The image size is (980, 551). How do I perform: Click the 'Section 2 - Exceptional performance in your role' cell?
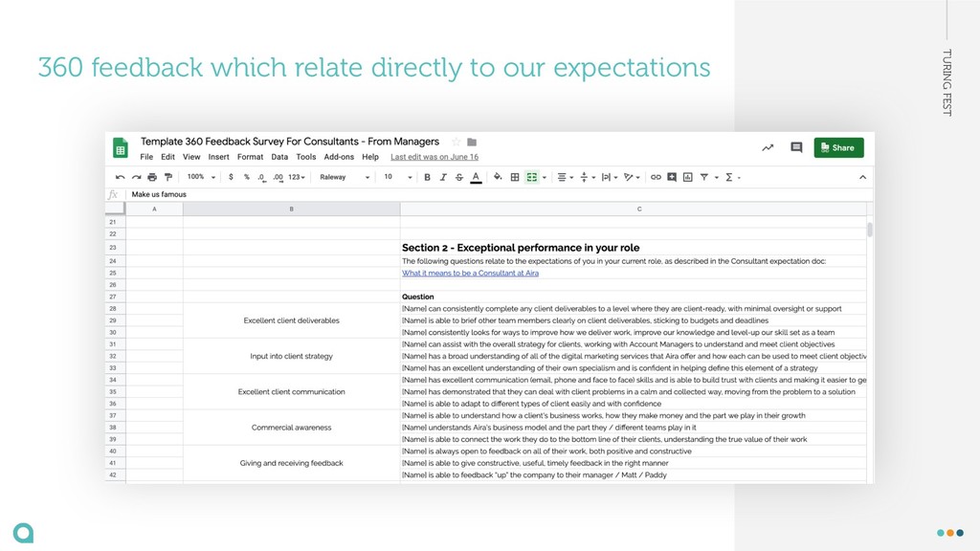(x=634, y=248)
